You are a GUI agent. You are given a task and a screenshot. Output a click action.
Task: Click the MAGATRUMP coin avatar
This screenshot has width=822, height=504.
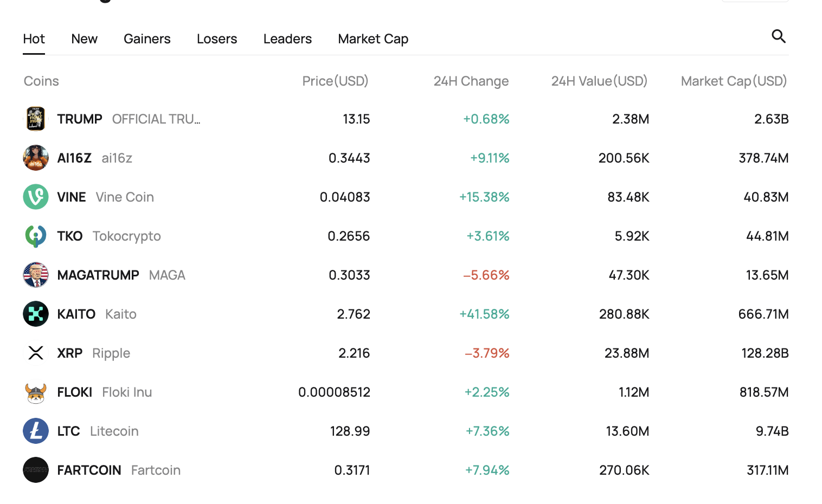pos(36,275)
